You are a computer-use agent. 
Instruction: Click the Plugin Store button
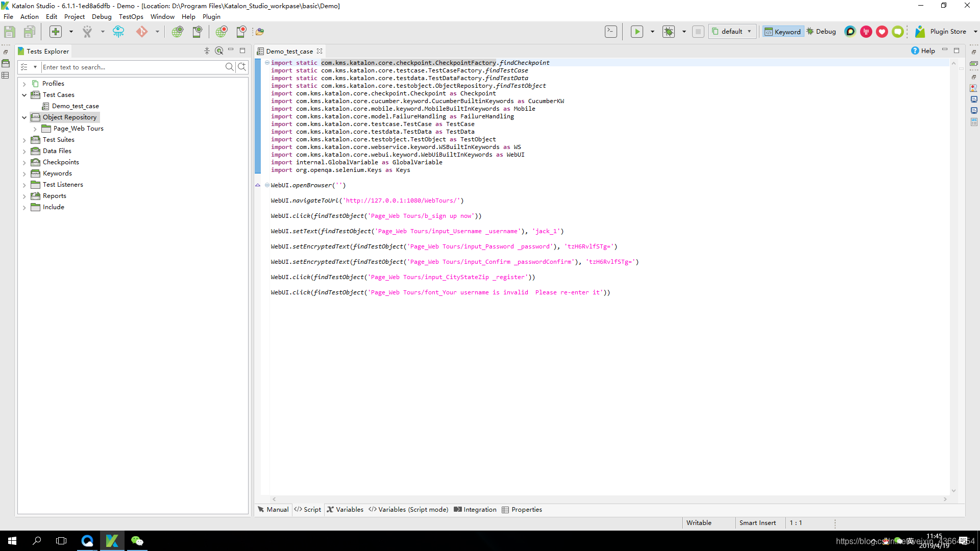(941, 32)
